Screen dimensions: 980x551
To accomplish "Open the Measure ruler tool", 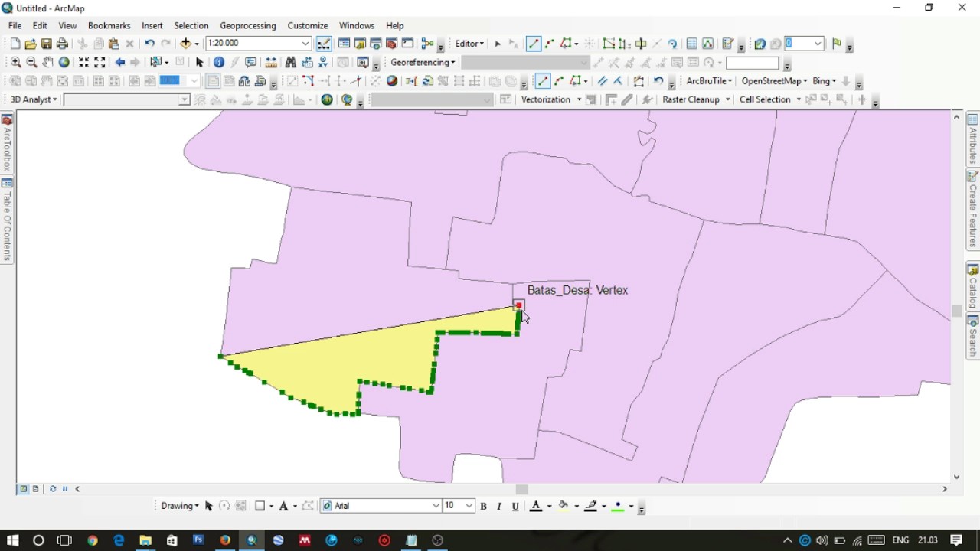I will [x=271, y=62].
